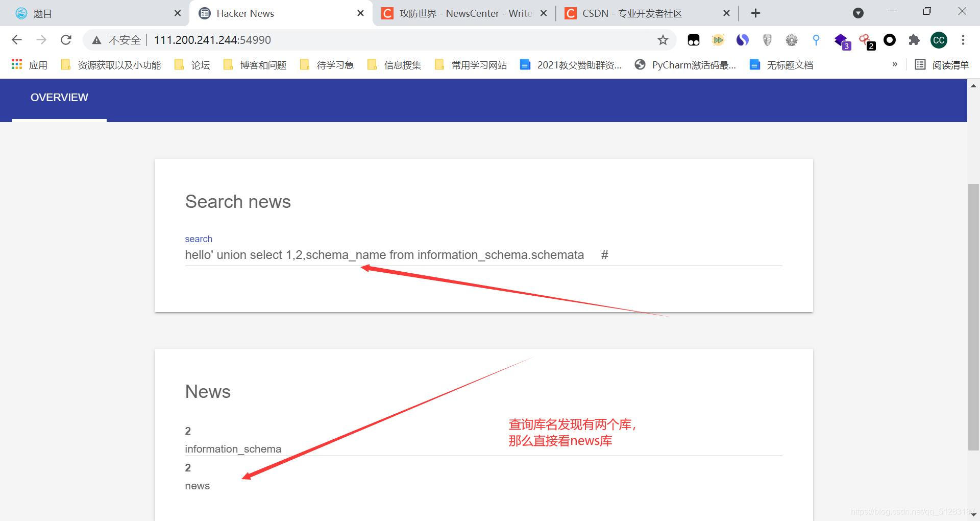Open the Extensions puzzle piece menu
Image resolution: width=980 pixels, height=521 pixels.
point(914,40)
